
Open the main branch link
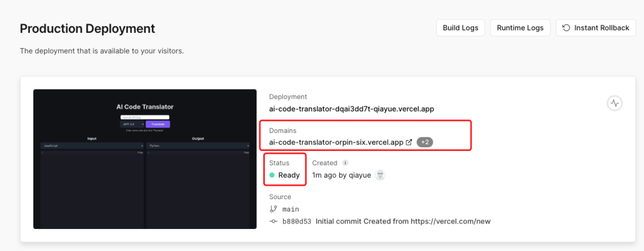click(x=290, y=209)
